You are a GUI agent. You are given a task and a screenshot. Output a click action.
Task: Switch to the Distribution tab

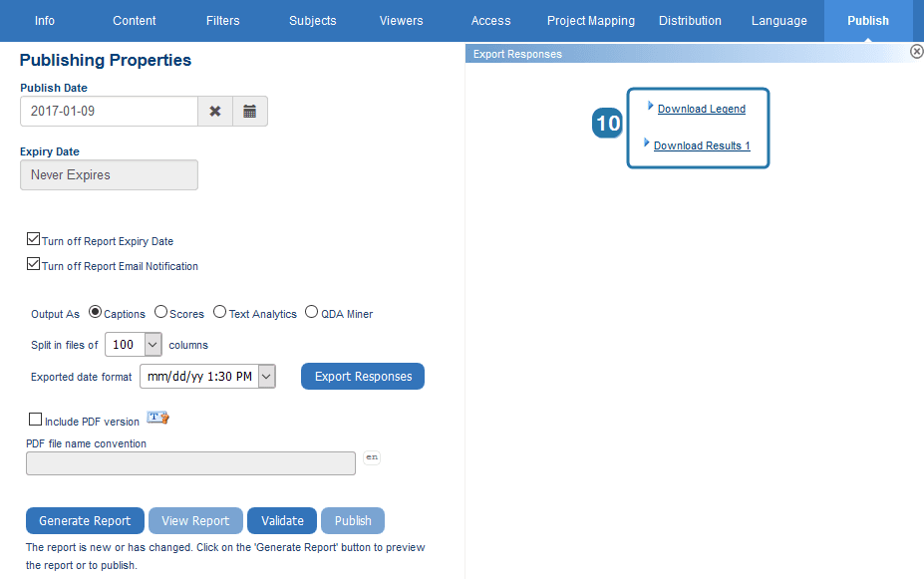point(689,20)
